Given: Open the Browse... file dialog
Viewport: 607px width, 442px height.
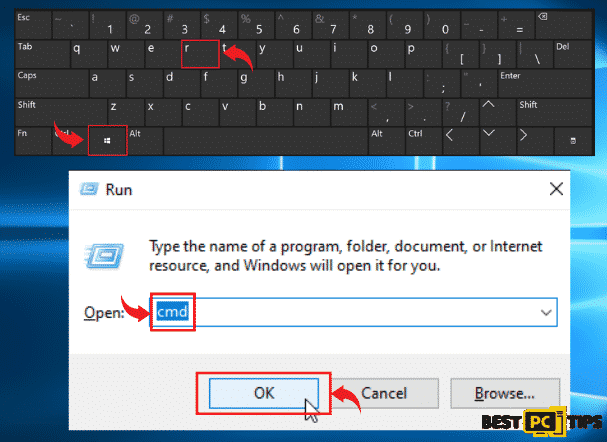Looking at the screenshot, I should tap(505, 393).
